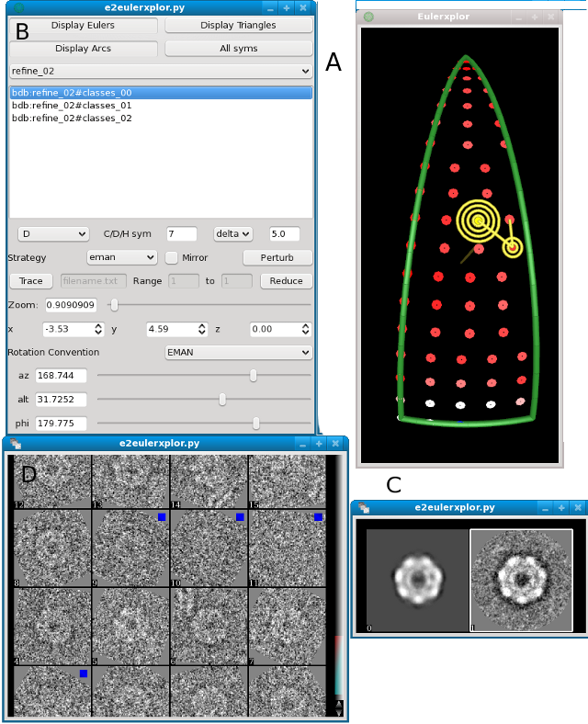This screenshot has height=724, width=588.
Task: Click the C/D/H sym field showing 7
Action: point(182,234)
